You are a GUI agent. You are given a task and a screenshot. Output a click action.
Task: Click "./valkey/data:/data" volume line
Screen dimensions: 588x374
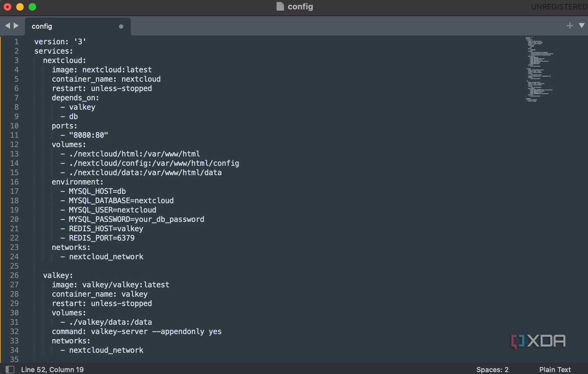coord(110,322)
